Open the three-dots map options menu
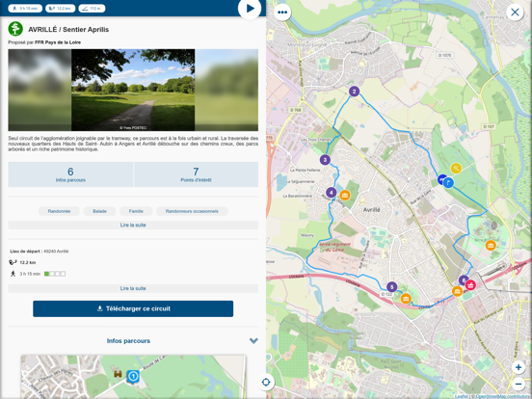This screenshot has height=399, width=532. [x=282, y=13]
